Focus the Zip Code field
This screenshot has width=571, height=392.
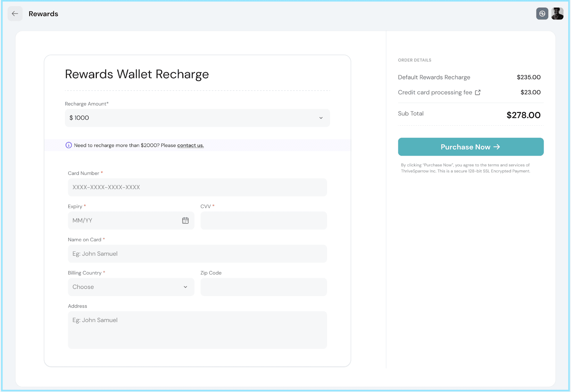(263, 287)
